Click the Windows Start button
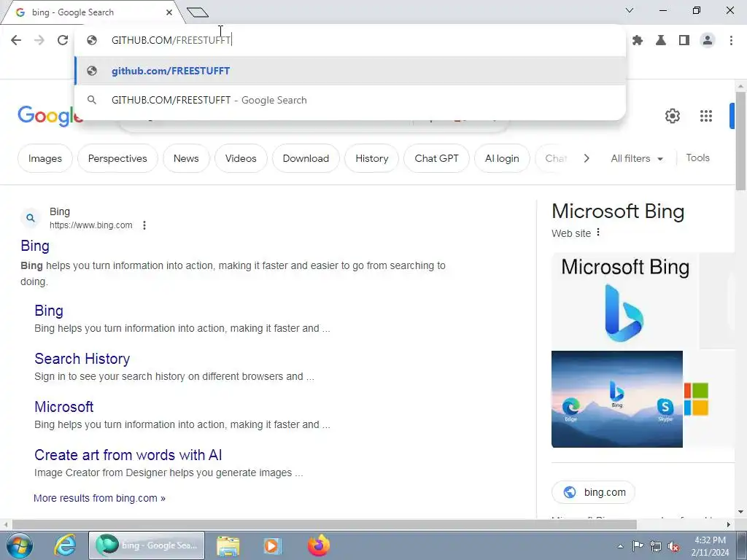Image resolution: width=747 pixels, height=560 pixels. [20, 545]
